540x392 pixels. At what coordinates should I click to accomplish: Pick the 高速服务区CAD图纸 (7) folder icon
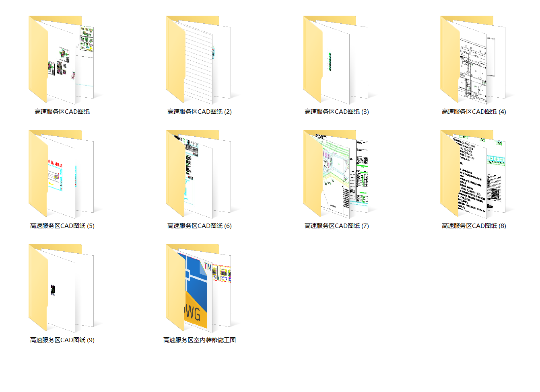[x=336, y=174]
